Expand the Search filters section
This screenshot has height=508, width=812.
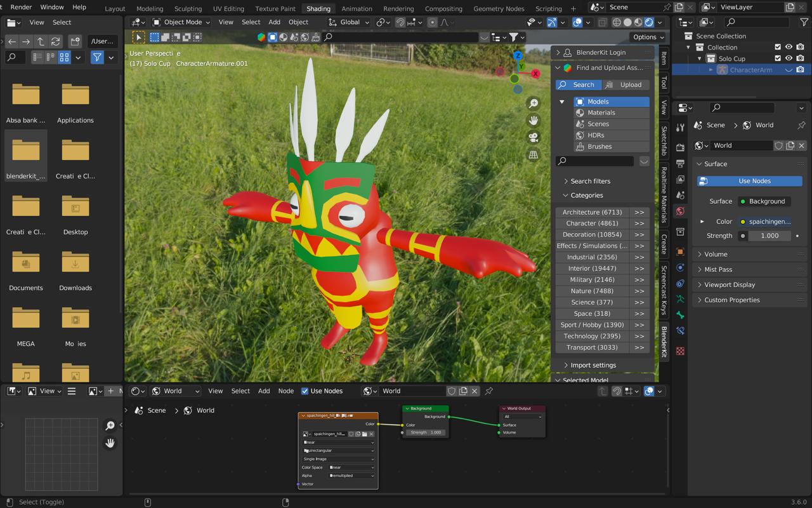click(590, 181)
